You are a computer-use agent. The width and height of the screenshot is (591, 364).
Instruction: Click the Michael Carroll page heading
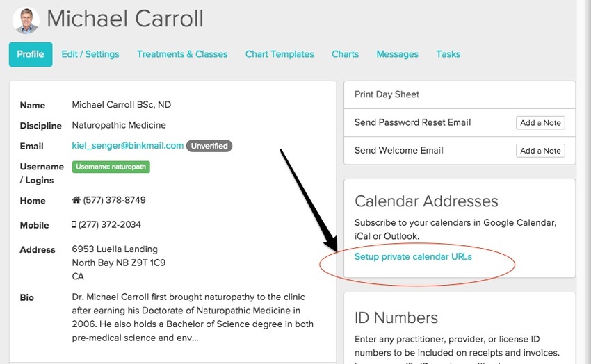125,19
